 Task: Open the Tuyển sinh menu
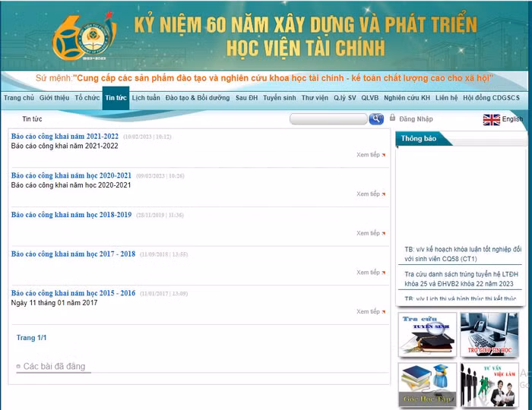pos(280,98)
